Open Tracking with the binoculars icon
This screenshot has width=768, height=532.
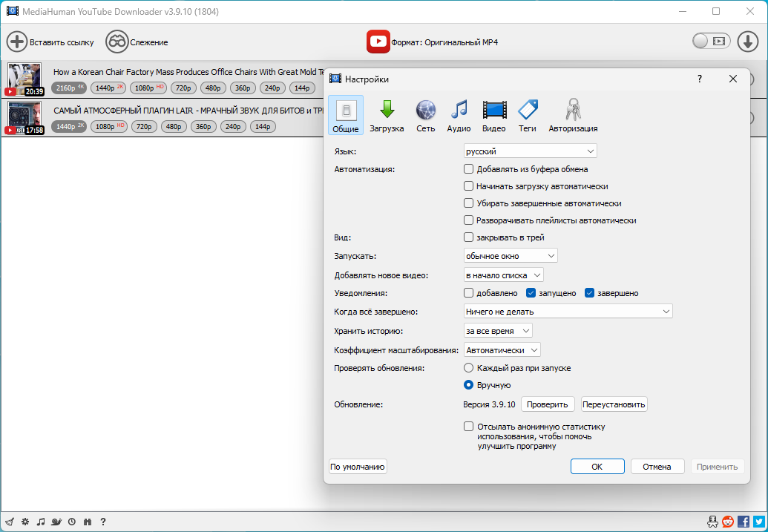pyautogui.click(x=117, y=42)
